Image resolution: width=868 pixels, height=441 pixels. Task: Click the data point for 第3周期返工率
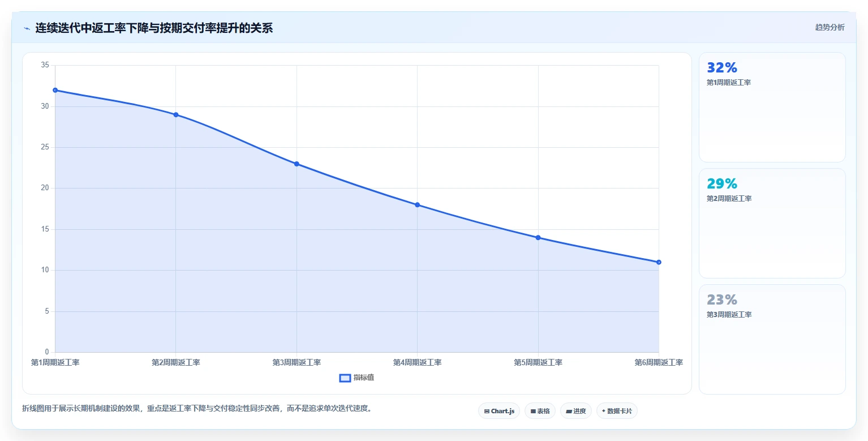pos(297,164)
